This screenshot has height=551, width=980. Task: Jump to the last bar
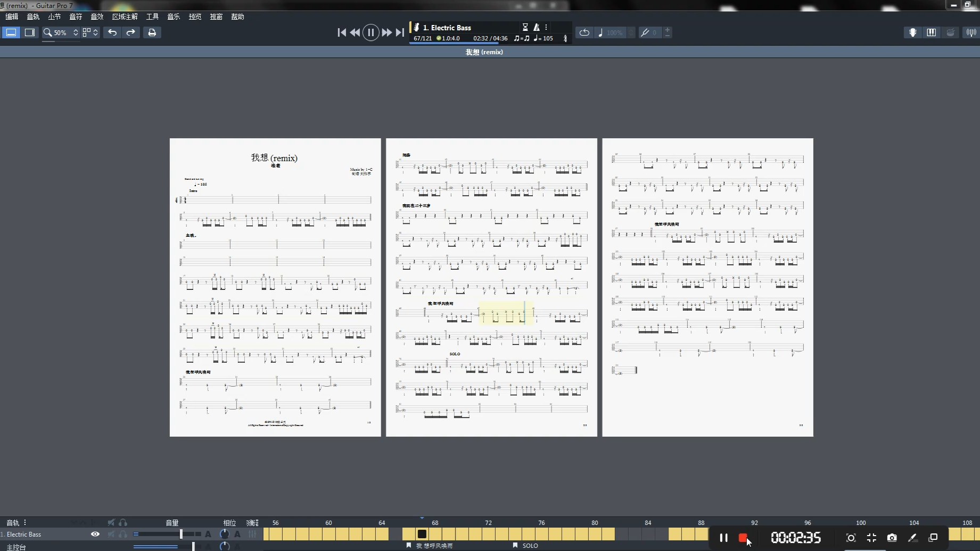(x=400, y=32)
